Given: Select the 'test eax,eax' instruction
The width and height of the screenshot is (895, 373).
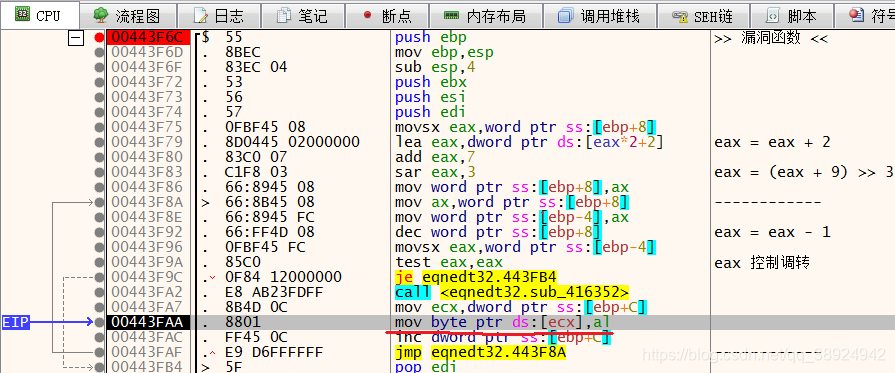Looking at the screenshot, I should pos(449,262).
